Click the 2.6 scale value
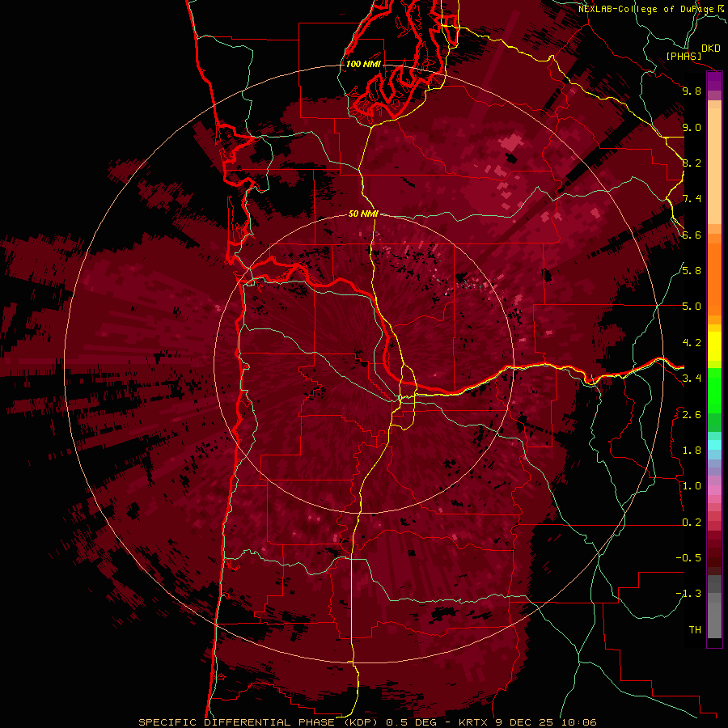The image size is (728, 728). (692, 415)
